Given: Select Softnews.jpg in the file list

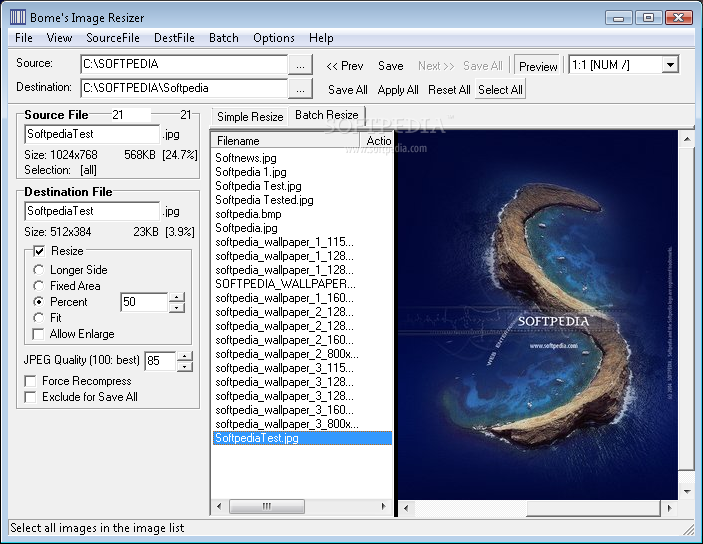Looking at the screenshot, I should pyautogui.click(x=246, y=158).
